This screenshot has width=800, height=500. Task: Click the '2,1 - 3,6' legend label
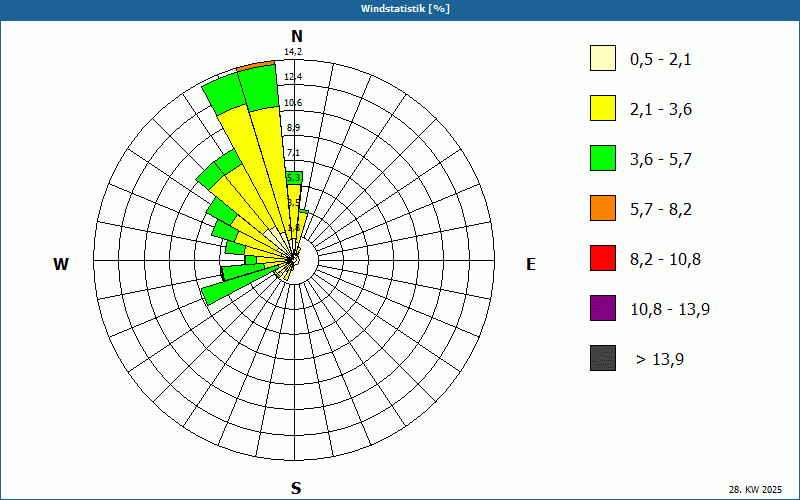[661, 110]
